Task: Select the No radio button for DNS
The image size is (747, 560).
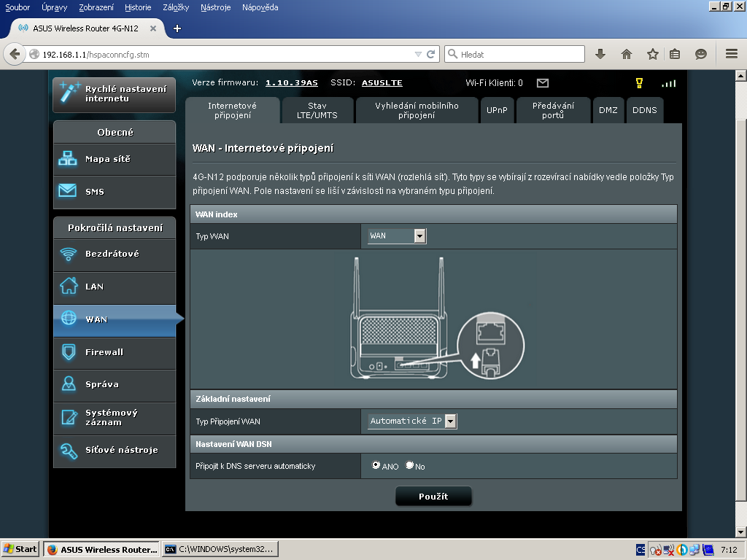Action: click(x=409, y=465)
